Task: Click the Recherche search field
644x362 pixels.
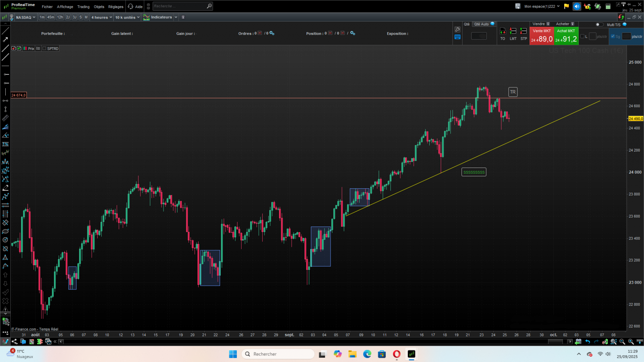Action: [182, 6]
